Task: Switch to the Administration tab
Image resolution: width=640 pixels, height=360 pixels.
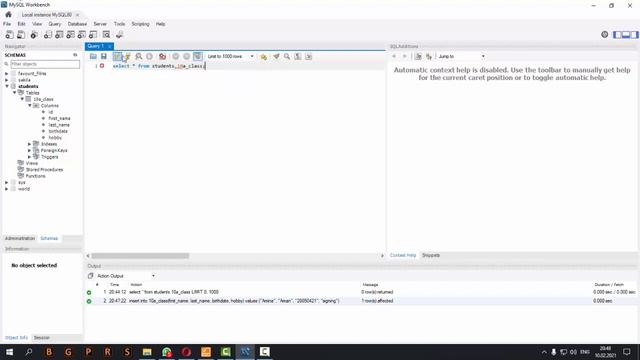Action: tap(20, 238)
